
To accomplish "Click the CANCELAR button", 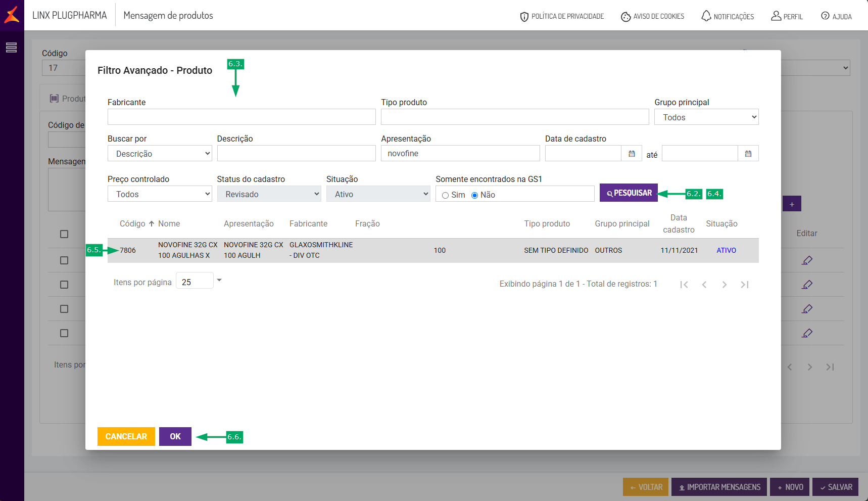I will coord(126,436).
